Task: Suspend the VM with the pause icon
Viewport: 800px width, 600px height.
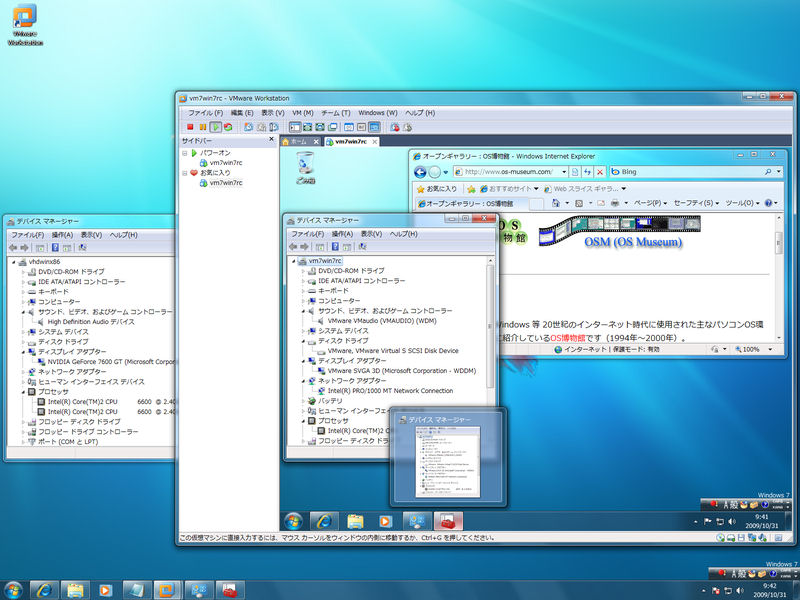Action: coord(203,127)
